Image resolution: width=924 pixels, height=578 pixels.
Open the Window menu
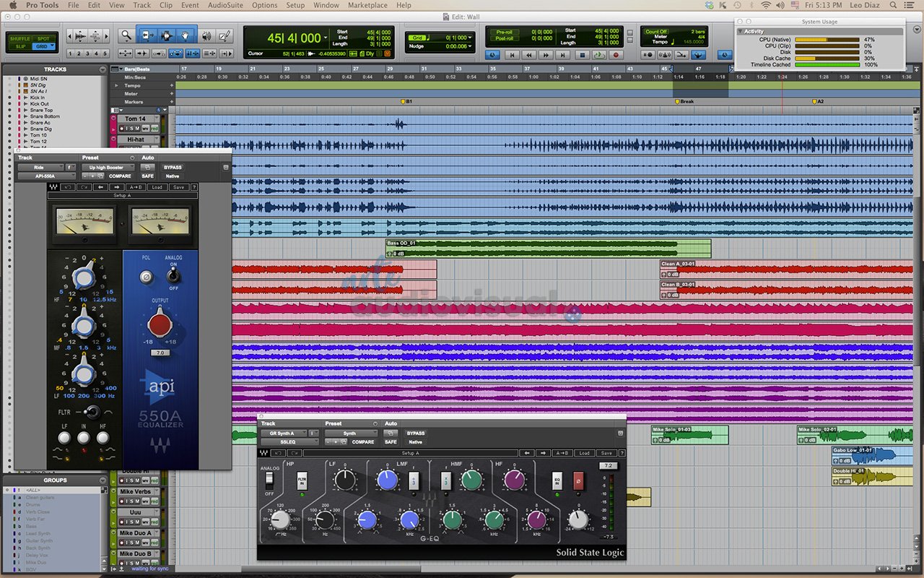coord(326,5)
